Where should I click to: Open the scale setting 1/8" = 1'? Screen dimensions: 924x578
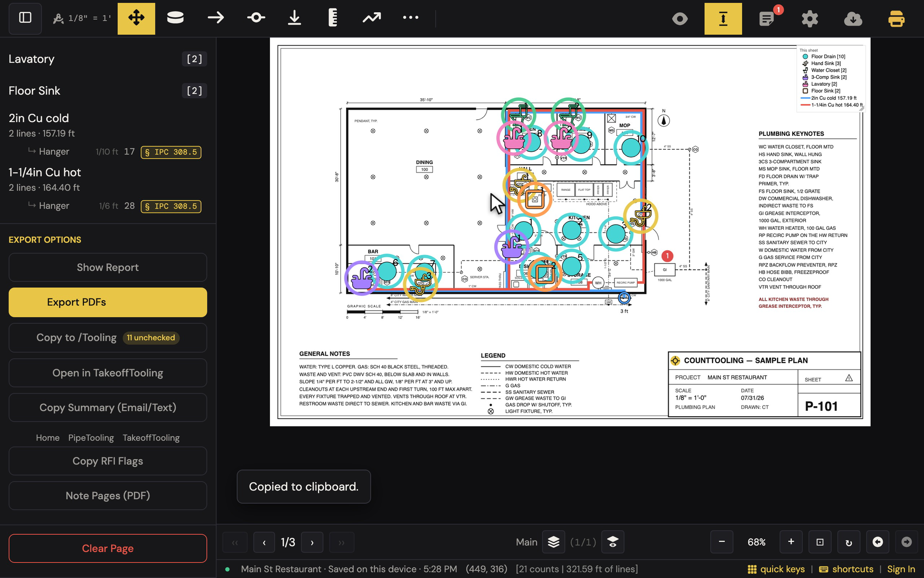(82, 18)
